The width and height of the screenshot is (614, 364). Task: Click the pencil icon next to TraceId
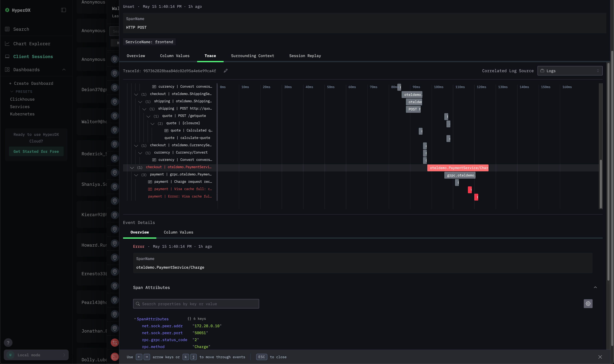click(226, 71)
